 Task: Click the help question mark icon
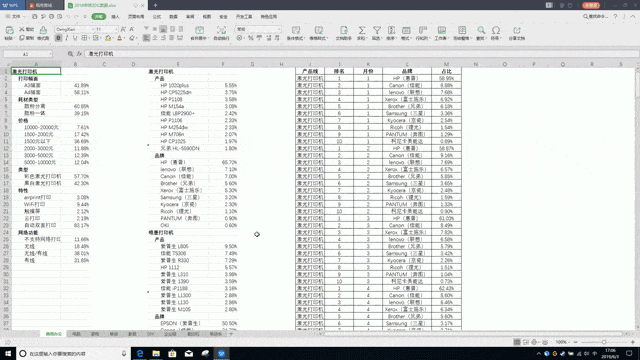(616, 17)
